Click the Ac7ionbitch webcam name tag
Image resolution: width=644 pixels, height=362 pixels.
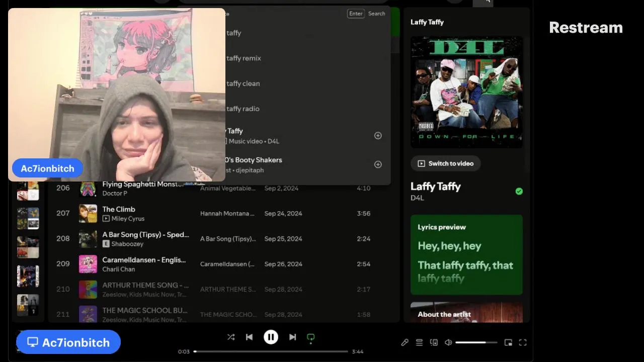(x=47, y=168)
